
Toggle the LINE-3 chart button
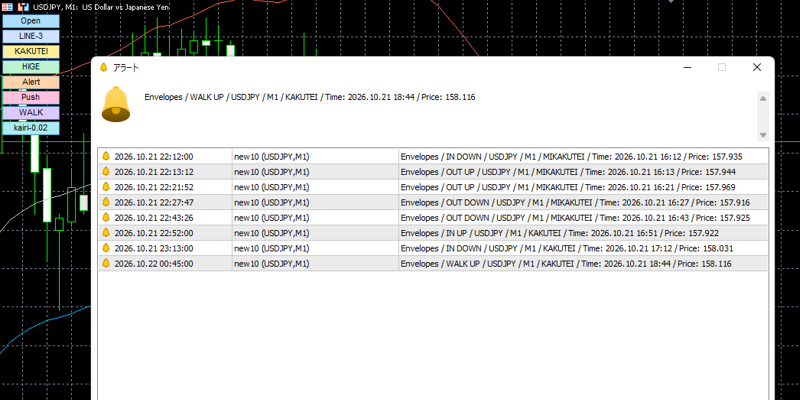click(31, 36)
